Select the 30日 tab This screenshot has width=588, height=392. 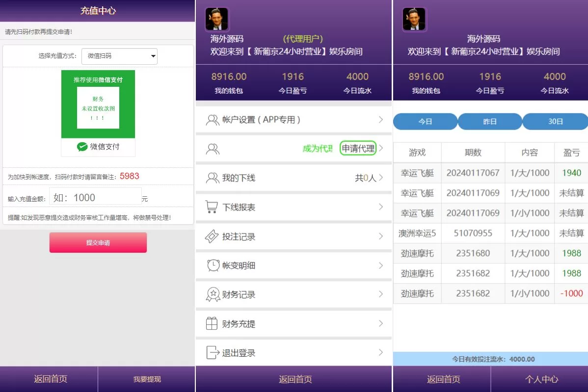click(x=556, y=121)
